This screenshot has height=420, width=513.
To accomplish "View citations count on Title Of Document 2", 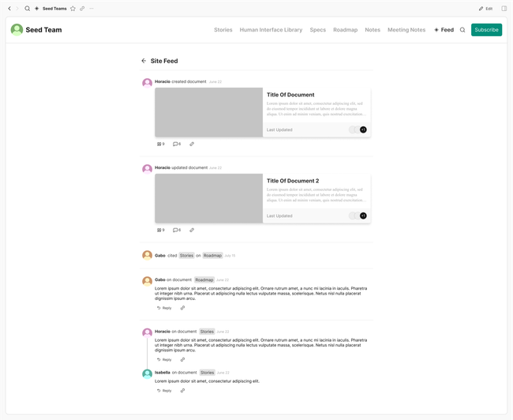I will point(161,230).
